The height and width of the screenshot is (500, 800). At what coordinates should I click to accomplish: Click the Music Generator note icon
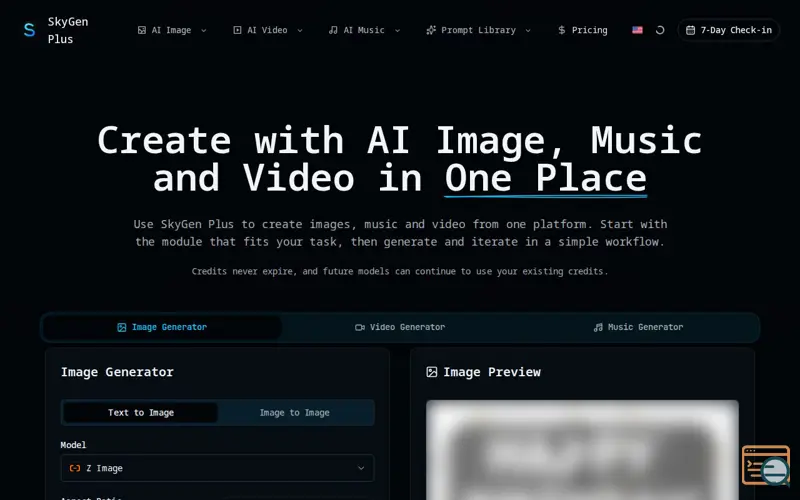598,328
